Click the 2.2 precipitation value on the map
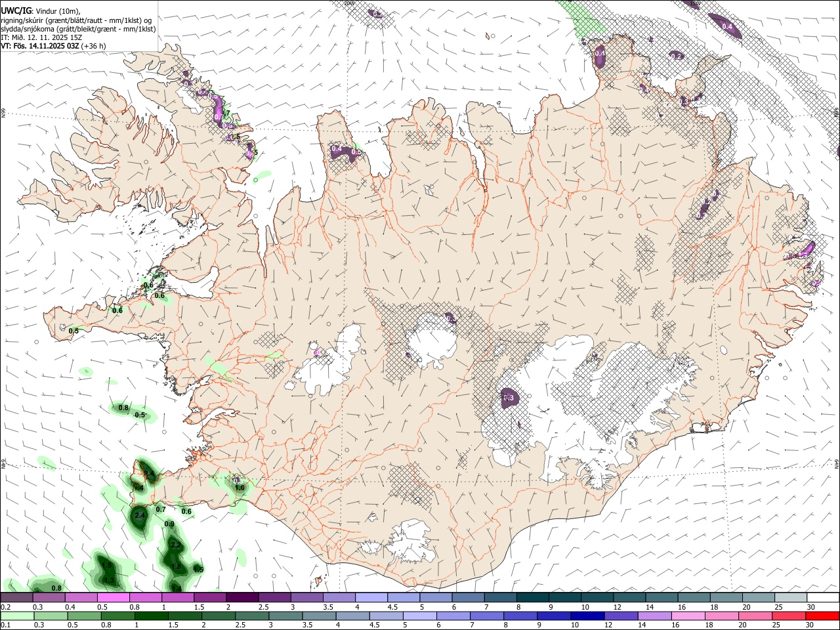 click(x=175, y=545)
